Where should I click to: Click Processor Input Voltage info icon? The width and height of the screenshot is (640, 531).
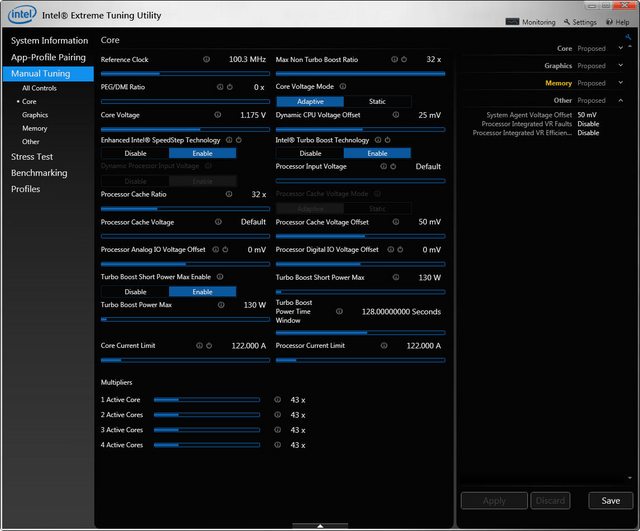[384, 166]
